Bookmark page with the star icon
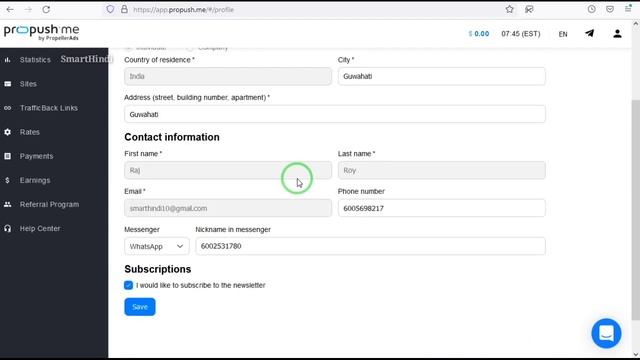The width and height of the screenshot is (640, 360). [509, 9]
